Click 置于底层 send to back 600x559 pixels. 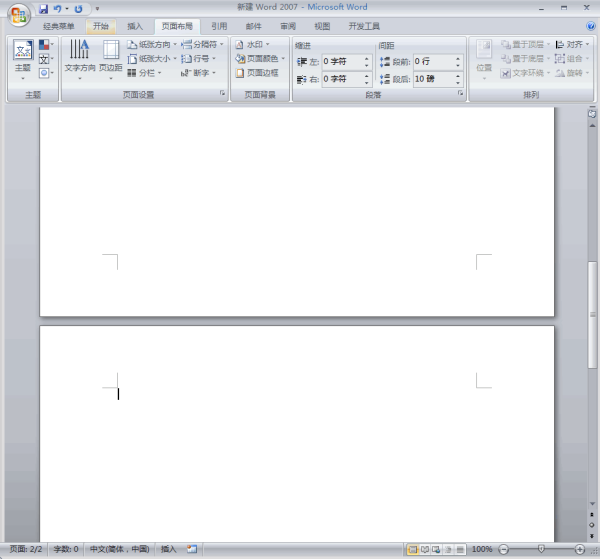click(525, 59)
